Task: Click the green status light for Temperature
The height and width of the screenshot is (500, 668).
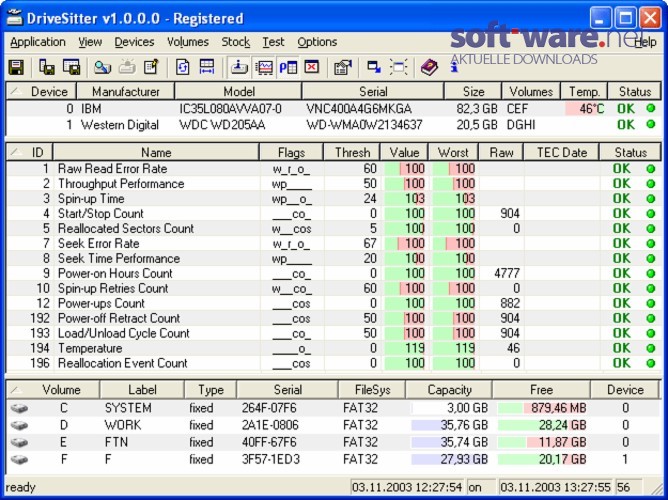Action: 651,348
